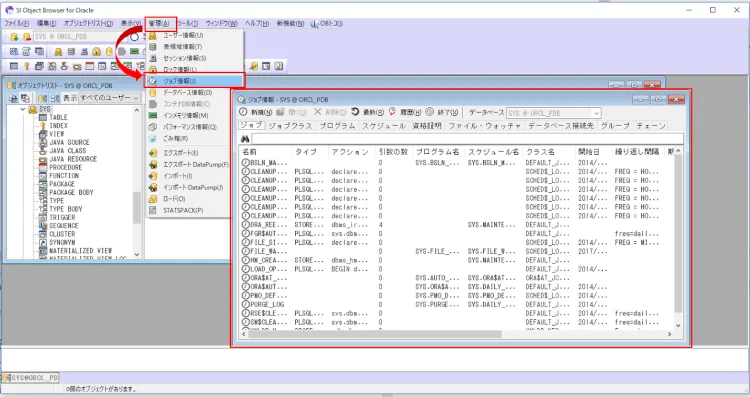Image resolution: width=750 pixels, height=397 pixels.
Task: Select 表領域情報(T) menu entry
Action: click(x=194, y=47)
